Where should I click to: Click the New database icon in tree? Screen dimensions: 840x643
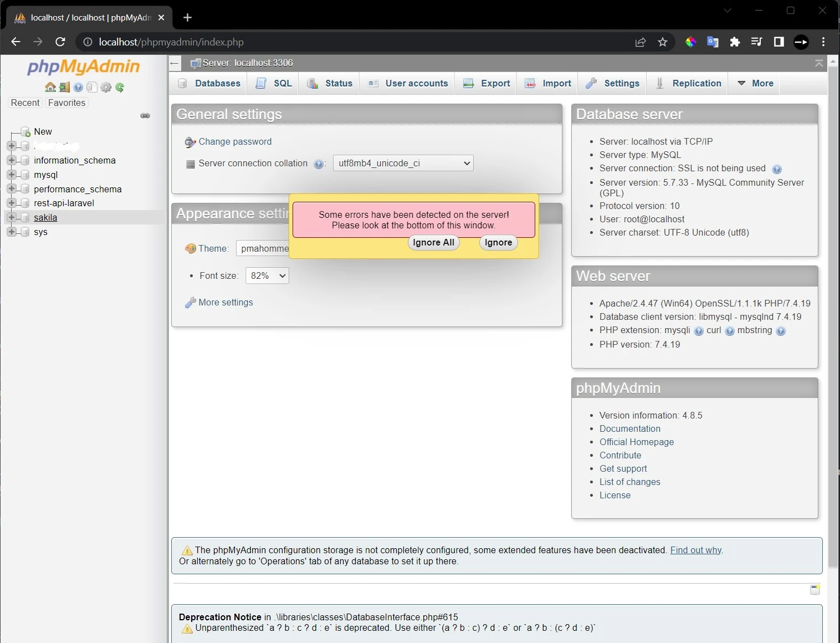click(25, 132)
